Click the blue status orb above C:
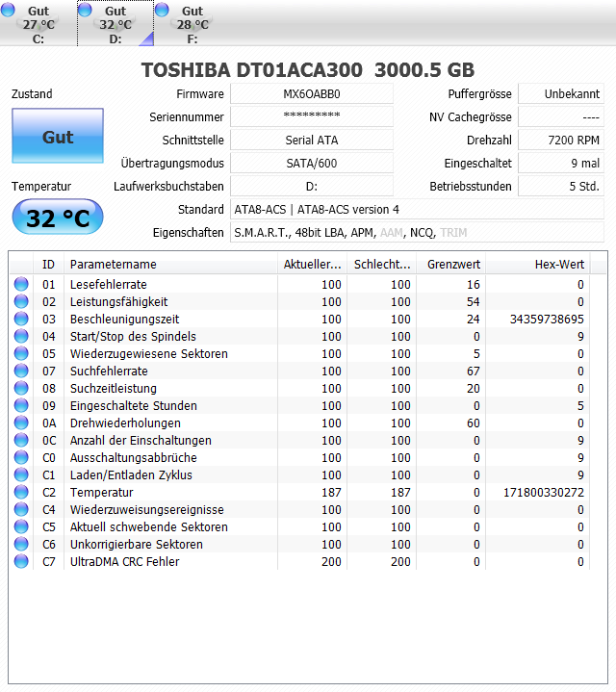The width and height of the screenshot is (616, 692). tap(8, 10)
